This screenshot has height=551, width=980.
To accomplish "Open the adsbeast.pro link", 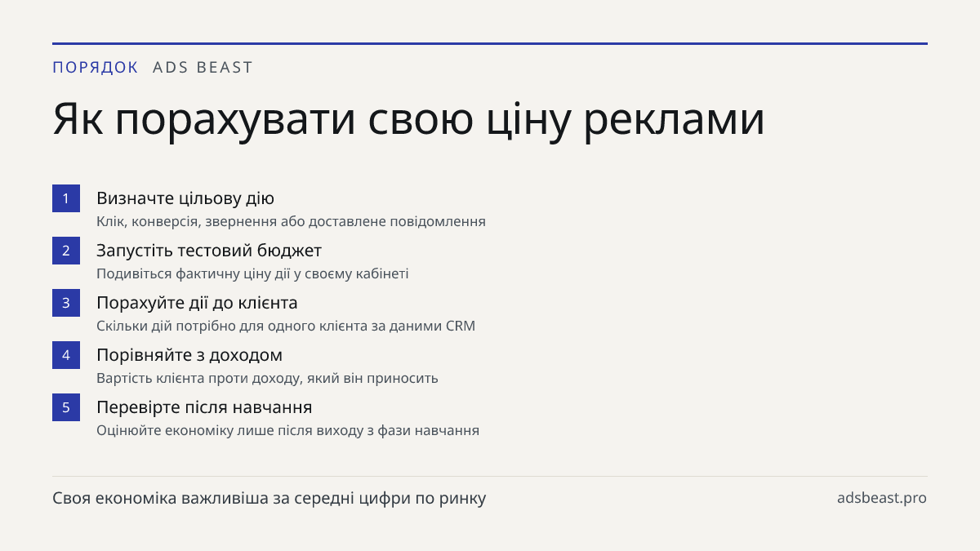I will [x=882, y=498].
